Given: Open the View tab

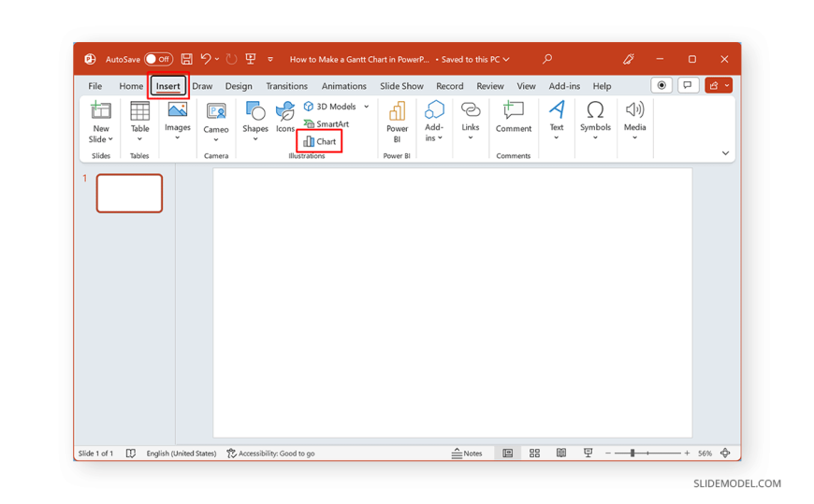Looking at the screenshot, I should [526, 86].
